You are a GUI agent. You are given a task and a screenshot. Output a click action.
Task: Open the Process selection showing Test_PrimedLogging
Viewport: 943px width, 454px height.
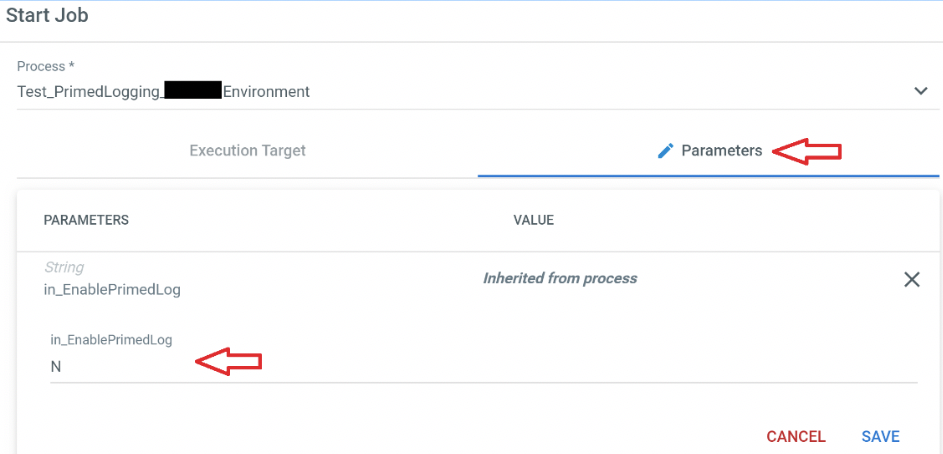tap(478, 92)
